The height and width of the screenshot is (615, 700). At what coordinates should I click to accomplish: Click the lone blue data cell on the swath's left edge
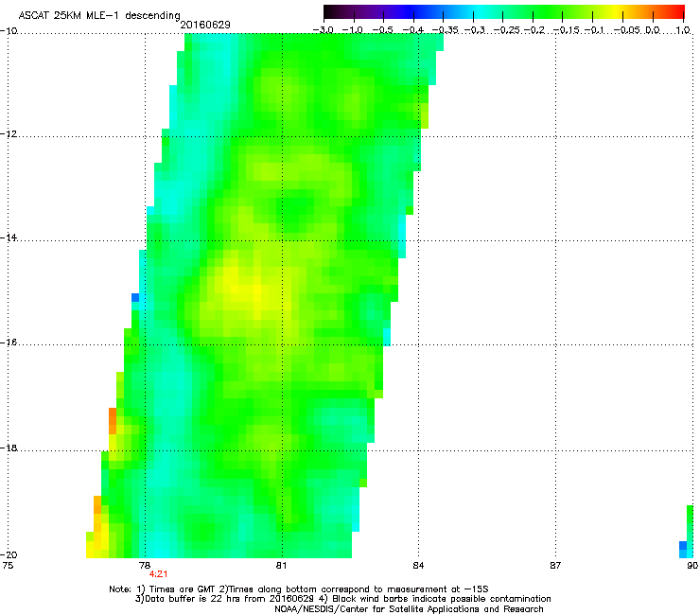(135, 297)
